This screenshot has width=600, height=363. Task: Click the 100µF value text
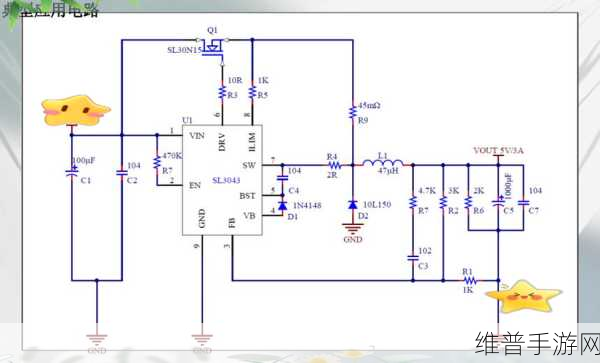pos(83,160)
